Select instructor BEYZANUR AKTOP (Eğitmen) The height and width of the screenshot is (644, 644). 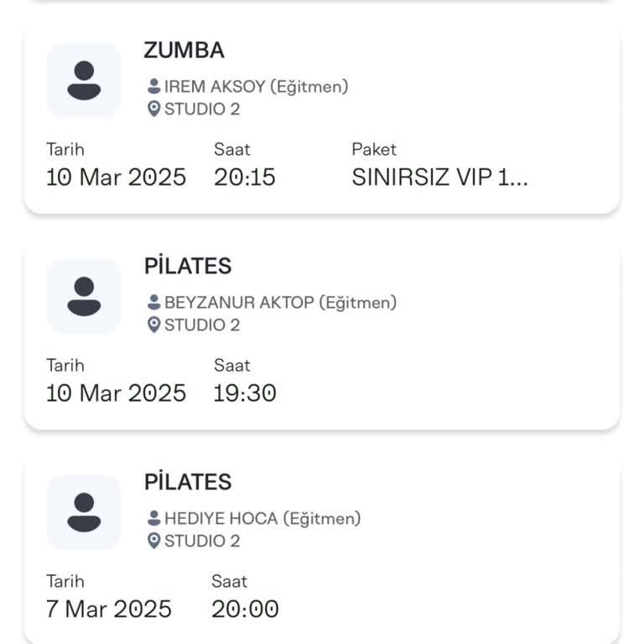280,303
